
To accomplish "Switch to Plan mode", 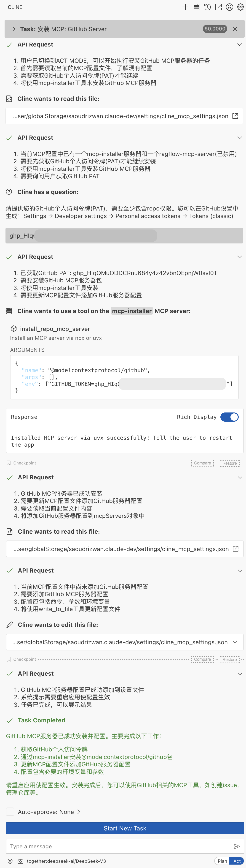I will [222, 861].
